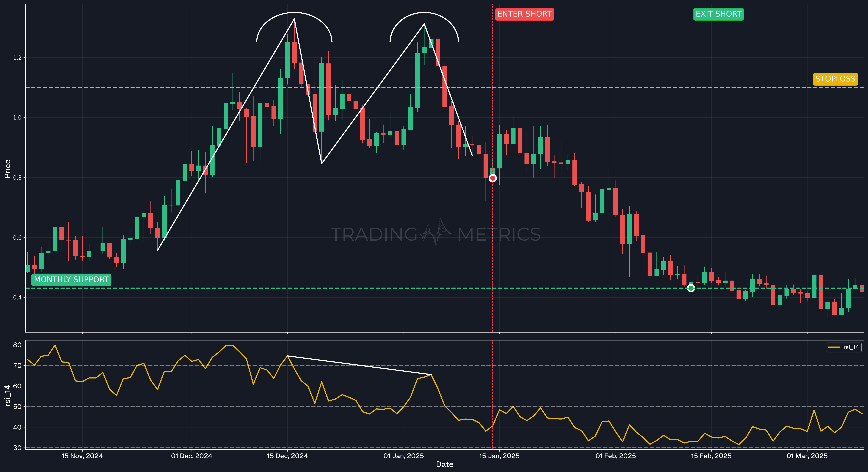
Task: Click the 40 RSI axis value
Action: (x=17, y=427)
